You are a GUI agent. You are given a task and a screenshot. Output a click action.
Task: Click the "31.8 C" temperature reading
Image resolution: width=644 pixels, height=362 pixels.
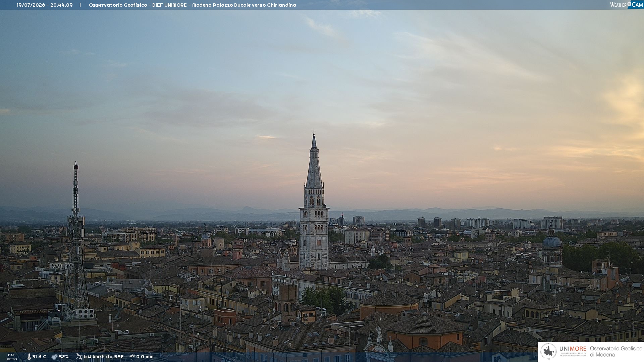(39, 357)
